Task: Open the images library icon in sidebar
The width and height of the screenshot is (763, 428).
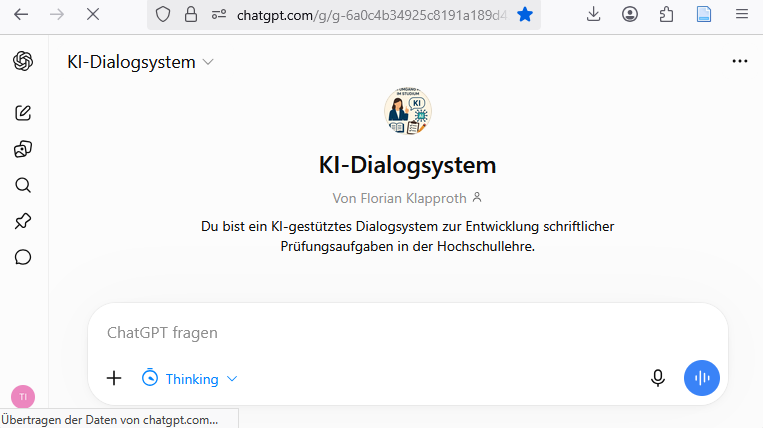Action: [23, 149]
